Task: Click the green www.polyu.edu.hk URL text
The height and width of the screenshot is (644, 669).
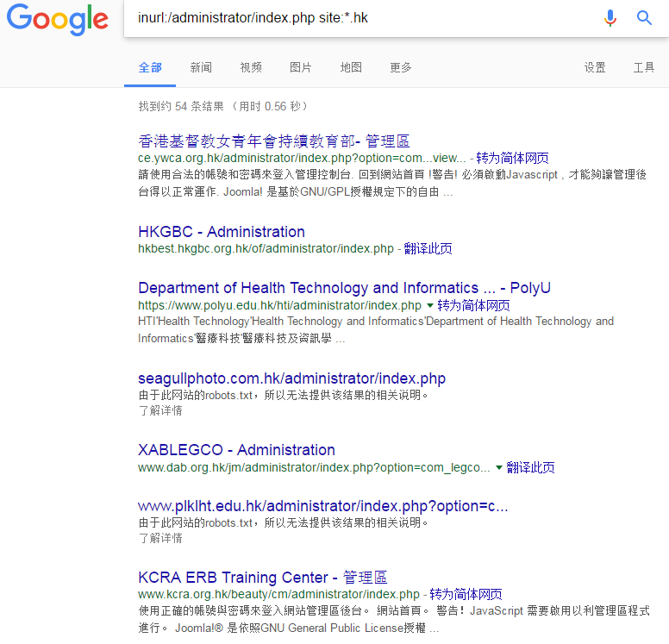Action: click(279, 305)
